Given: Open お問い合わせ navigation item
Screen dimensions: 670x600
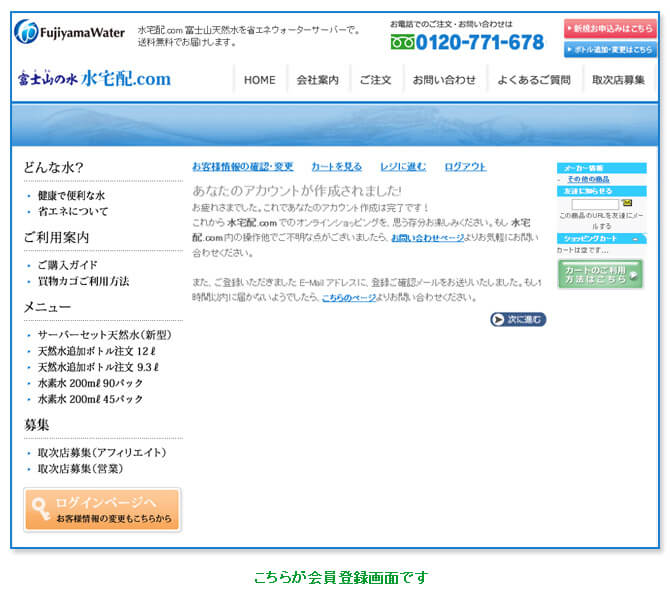Looking at the screenshot, I should pos(444,80).
